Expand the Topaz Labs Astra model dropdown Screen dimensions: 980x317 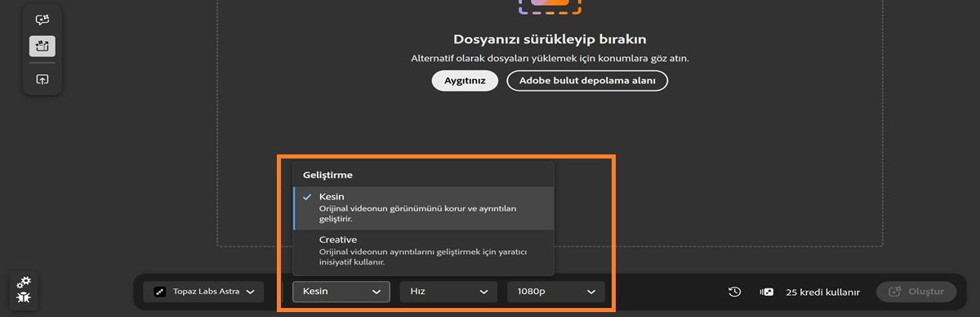tap(203, 292)
